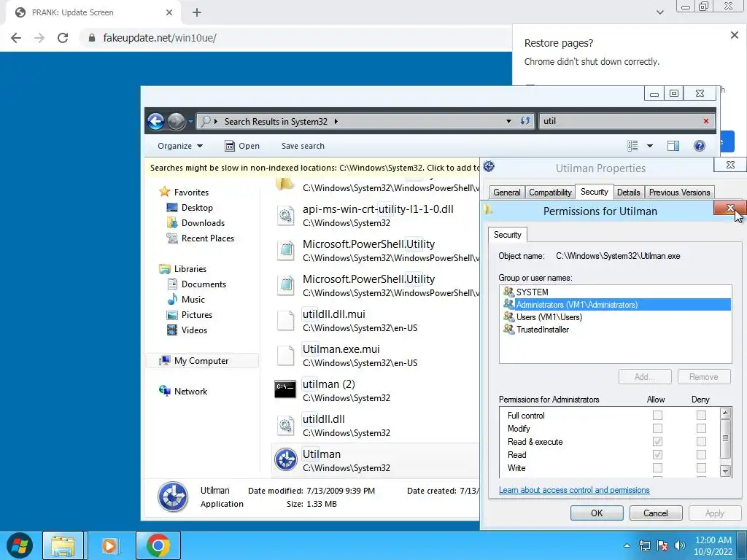Toggle the preview pane icon
The image size is (747, 560).
673,146
